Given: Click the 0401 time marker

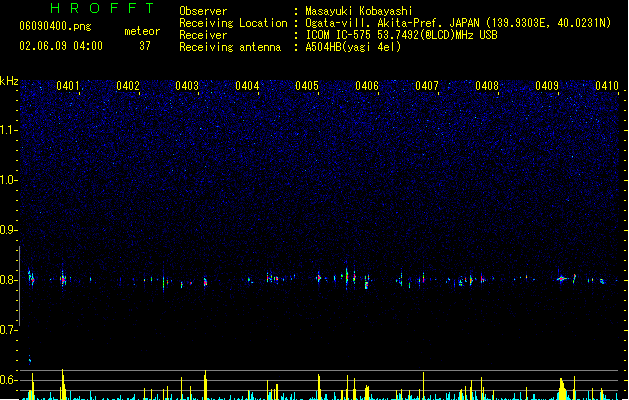Looking at the screenshot, I should click(x=67, y=86).
